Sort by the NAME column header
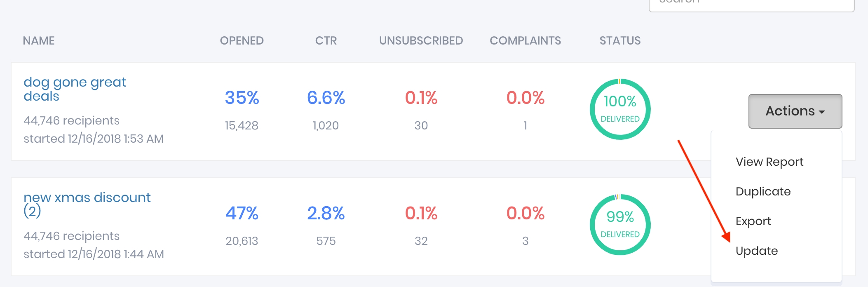This screenshot has height=287, width=868. [39, 40]
